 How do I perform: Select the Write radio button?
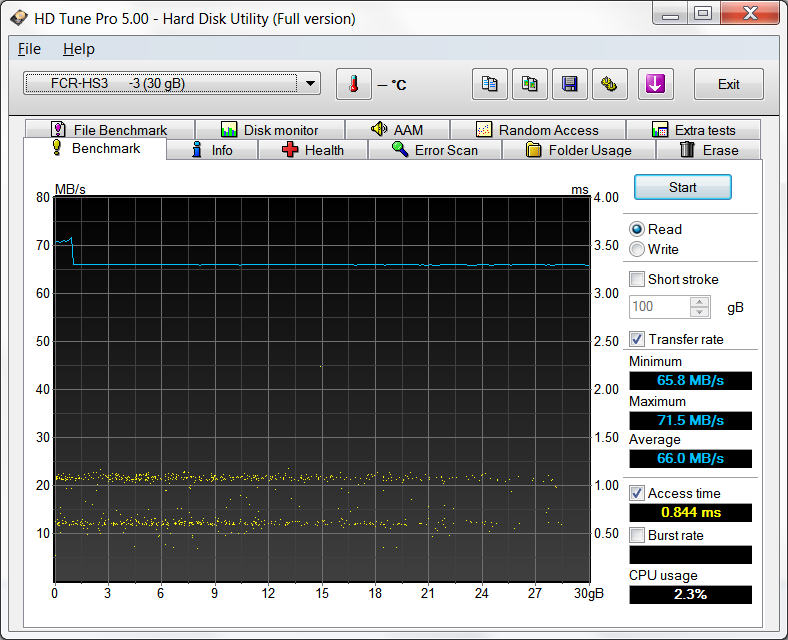(x=637, y=249)
